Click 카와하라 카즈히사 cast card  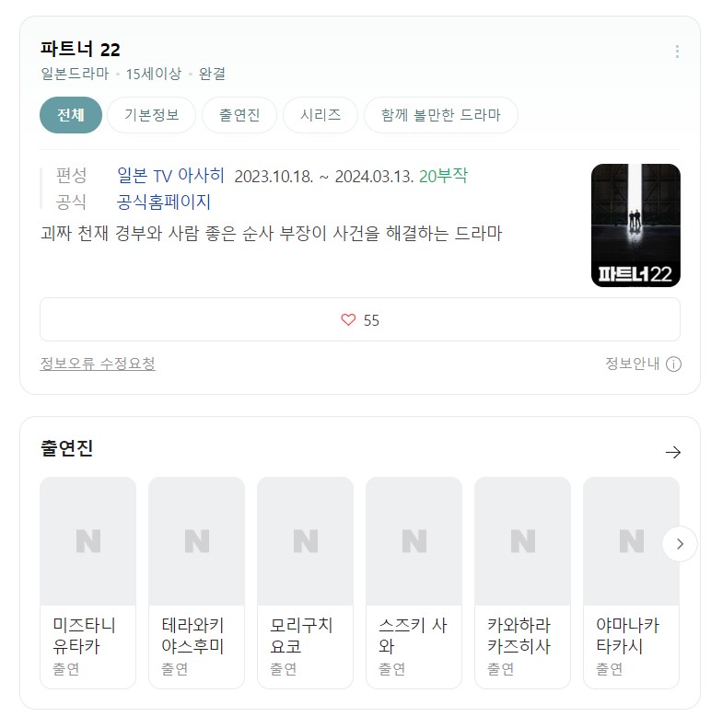click(522, 582)
